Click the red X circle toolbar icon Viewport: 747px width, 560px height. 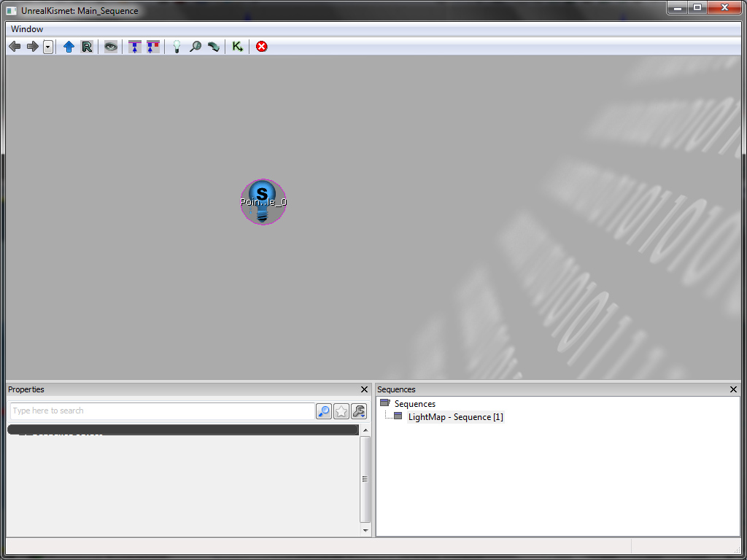tap(262, 47)
